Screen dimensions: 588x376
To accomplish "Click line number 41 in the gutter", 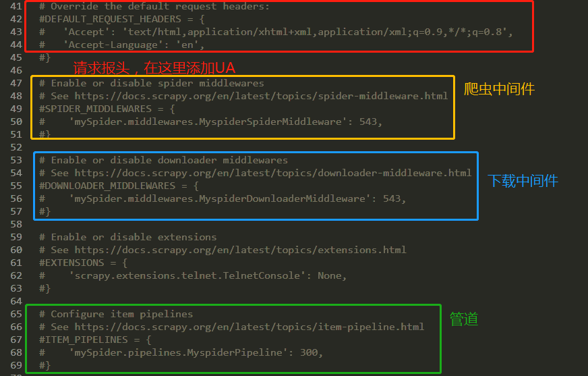I will [x=16, y=6].
